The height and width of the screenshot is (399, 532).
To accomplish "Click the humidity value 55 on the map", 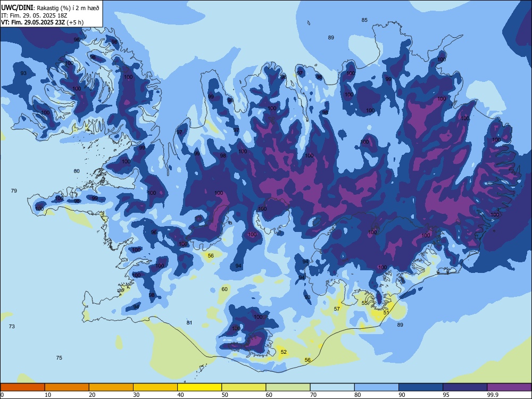I will (364, 303).
